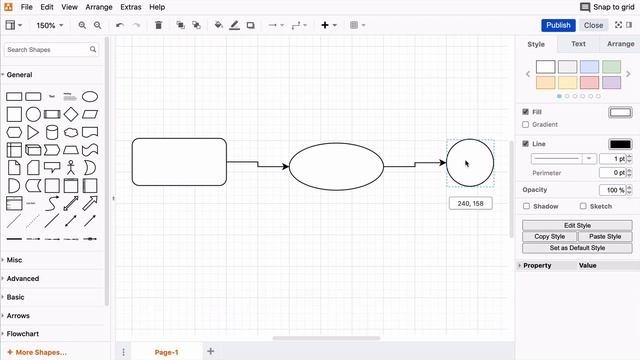640x360 pixels.
Task: Pick the parallelogram shape from General
Action: (90, 114)
